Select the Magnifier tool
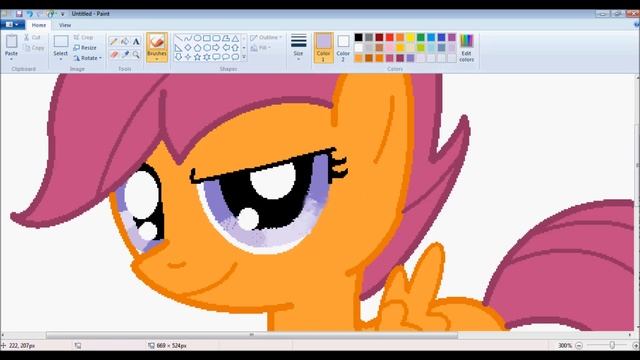The image size is (640, 360). click(136, 54)
